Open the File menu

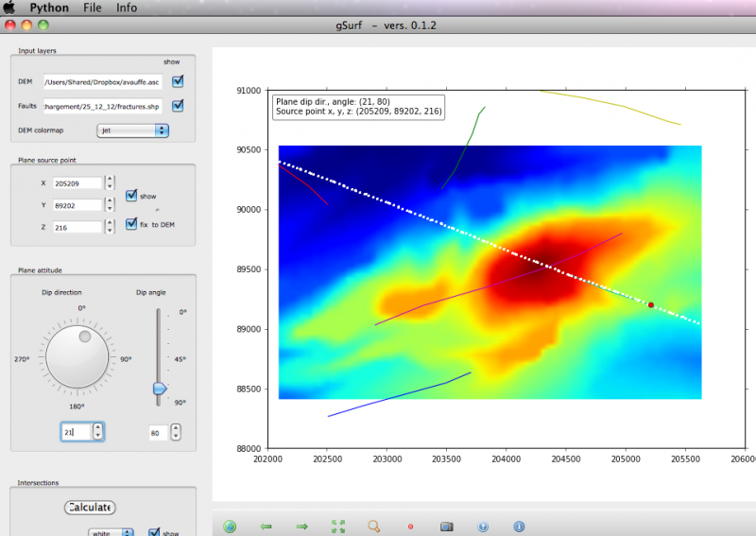pyautogui.click(x=93, y=8)
